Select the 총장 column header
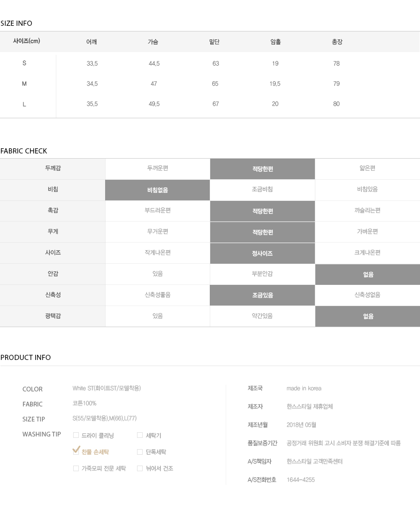 click(x=337, y=42)
